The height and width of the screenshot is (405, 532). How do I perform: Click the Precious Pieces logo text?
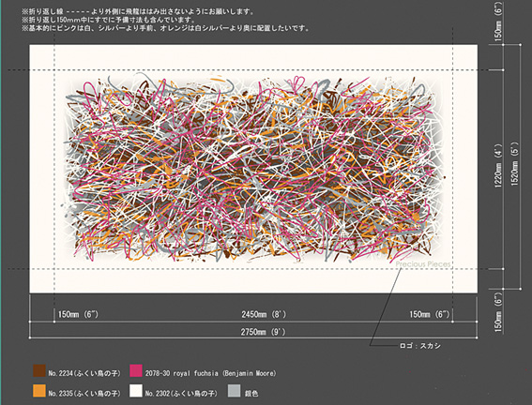pyautogui.click(x=423, y=264)
